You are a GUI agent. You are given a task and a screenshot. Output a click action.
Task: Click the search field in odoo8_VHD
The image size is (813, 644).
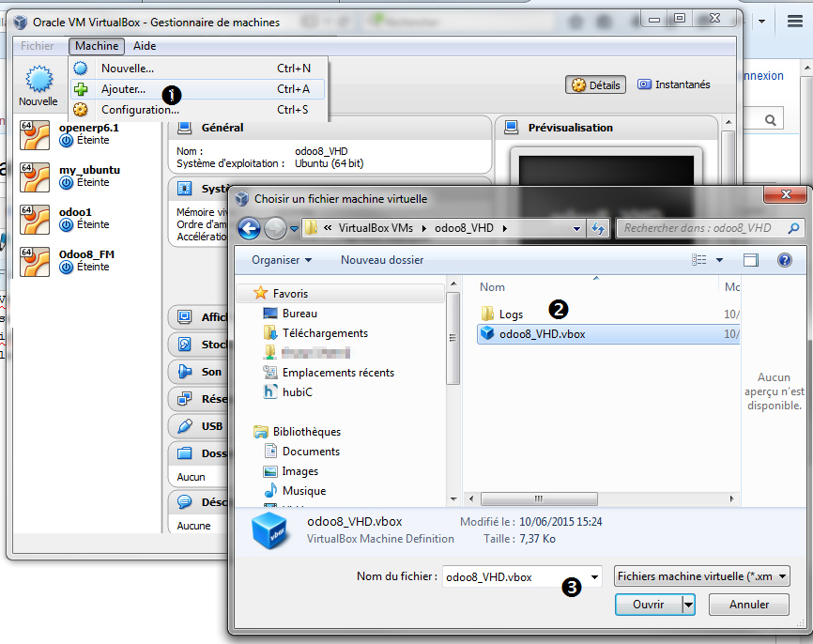pos(702,228)
